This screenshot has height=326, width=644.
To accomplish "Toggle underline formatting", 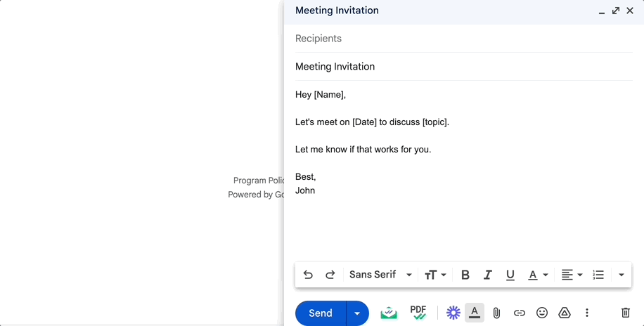I will click(x=510, y=275).
